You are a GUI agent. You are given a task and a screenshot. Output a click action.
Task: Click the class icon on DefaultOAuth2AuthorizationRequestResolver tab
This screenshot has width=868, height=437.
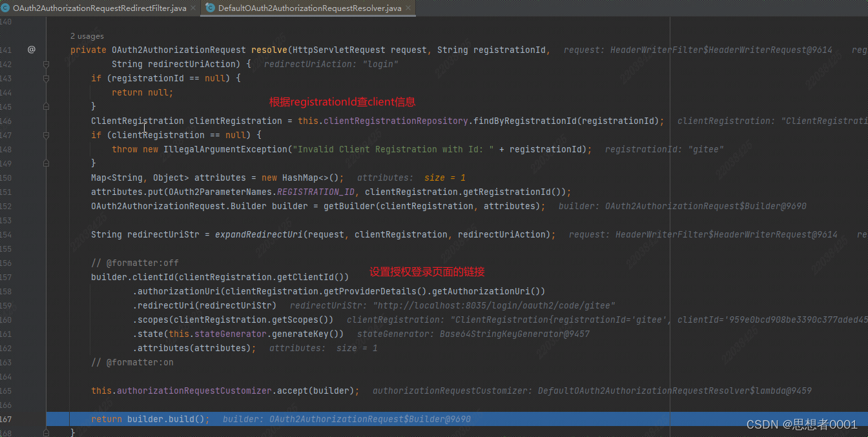[x=210, y=8]
